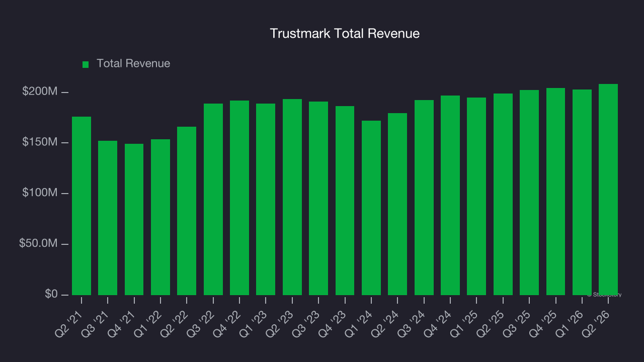Click the green Total Revenue legend swatch

coord(86,64)
